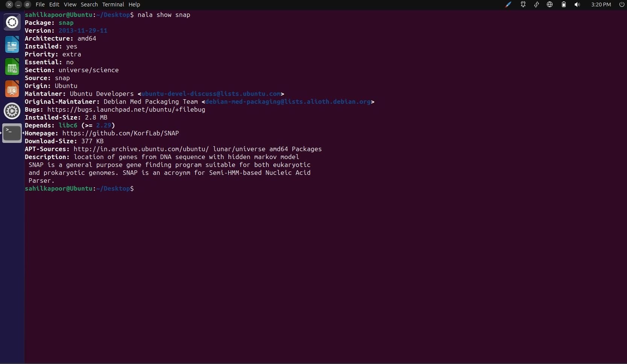627x364 pixels.
Task: Open notifications bell in top bar
Action: point(523,5)
